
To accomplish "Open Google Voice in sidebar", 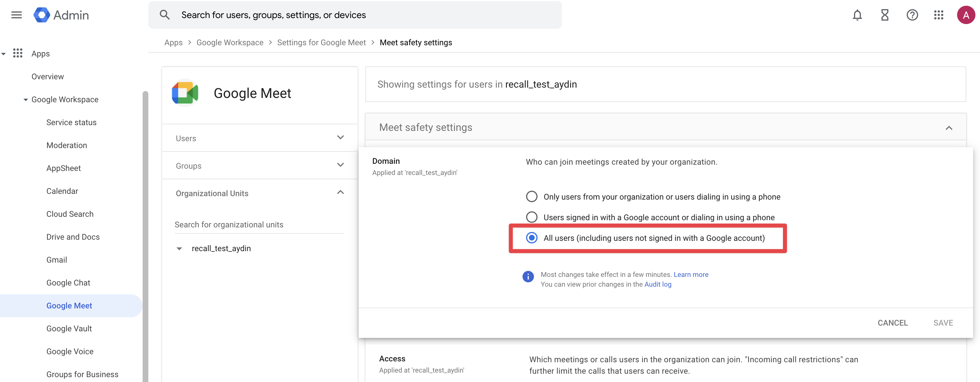I will click(70, 351).
